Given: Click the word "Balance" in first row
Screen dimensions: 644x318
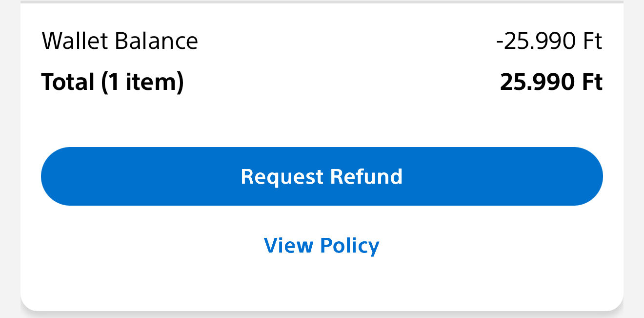Looking at the screenshot, I should click(156, 41).
